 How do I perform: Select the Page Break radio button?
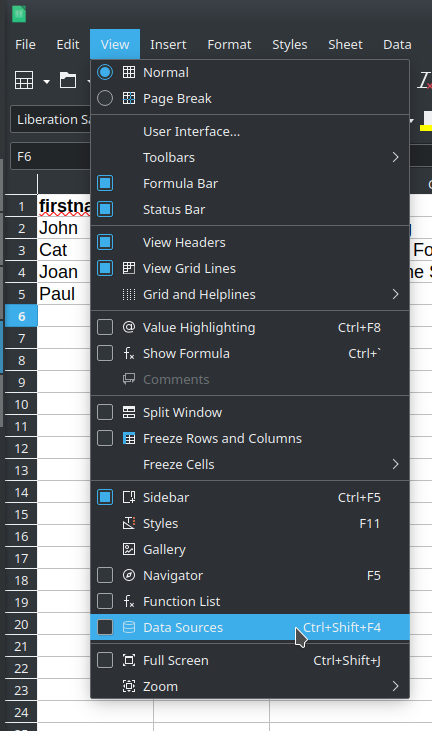(x=105, y=98)
